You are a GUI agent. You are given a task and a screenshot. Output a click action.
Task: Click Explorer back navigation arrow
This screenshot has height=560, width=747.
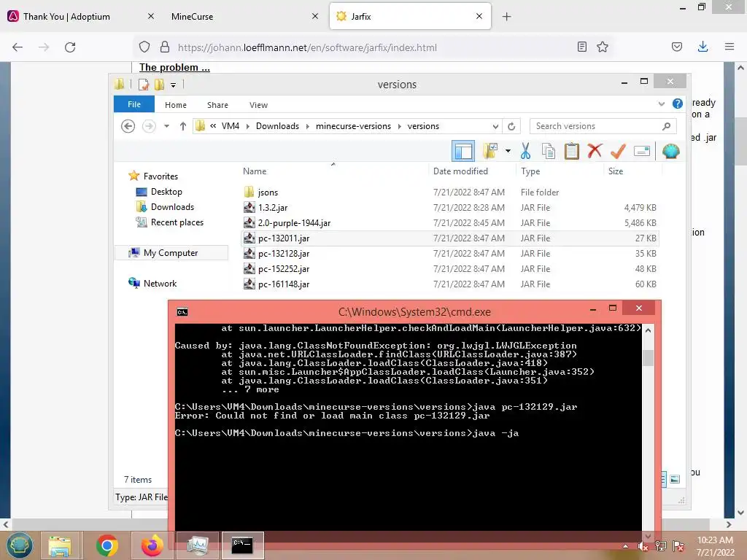(x=128, y=126)
